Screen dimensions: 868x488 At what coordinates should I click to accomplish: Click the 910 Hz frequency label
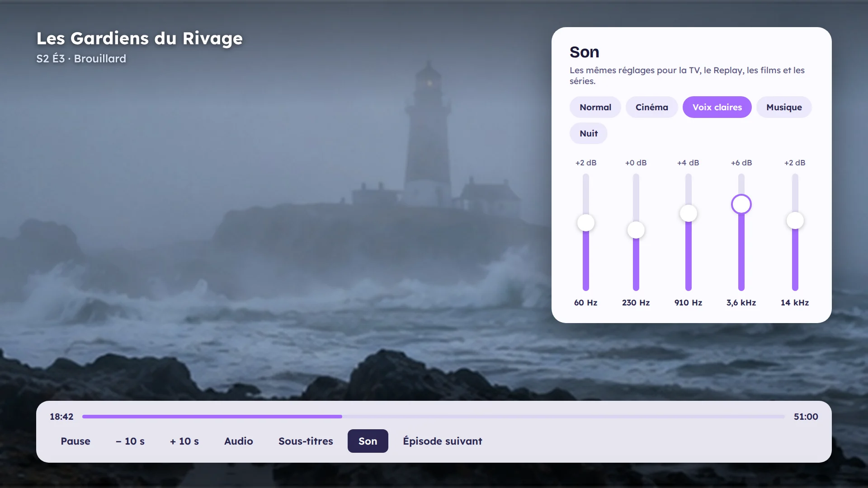[x=689, y=303]
